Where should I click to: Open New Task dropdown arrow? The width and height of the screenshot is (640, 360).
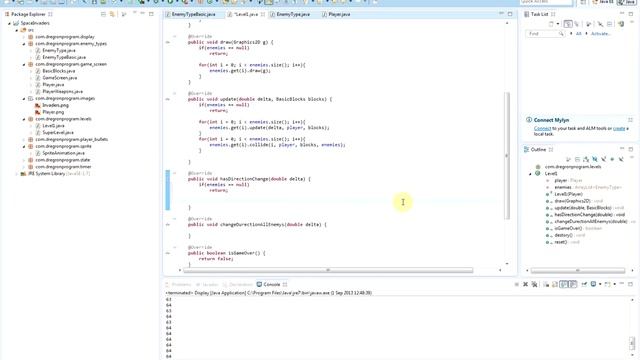(558, 24)
